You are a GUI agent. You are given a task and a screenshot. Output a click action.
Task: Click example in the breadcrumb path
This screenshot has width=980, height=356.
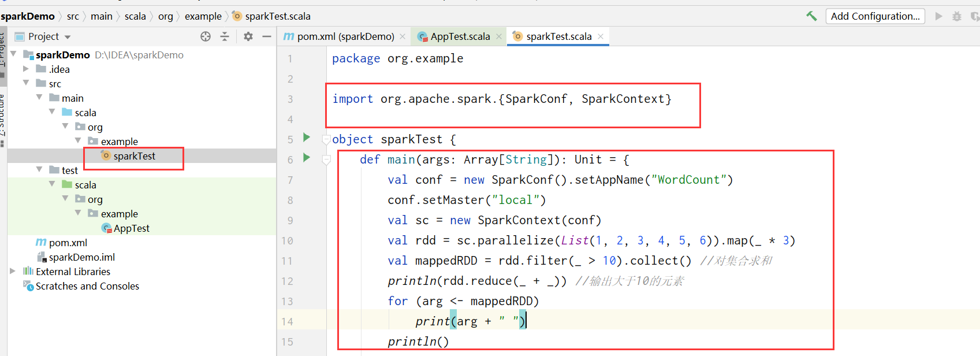click(203, 16)
